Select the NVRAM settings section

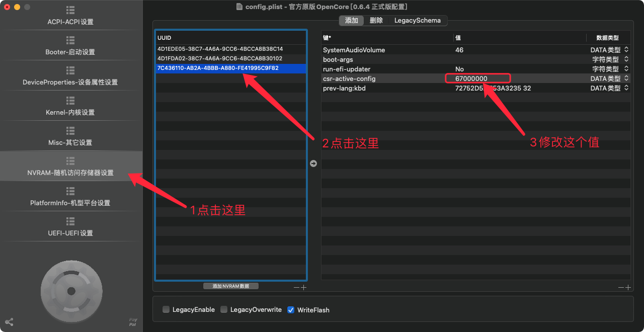[70, 167]
